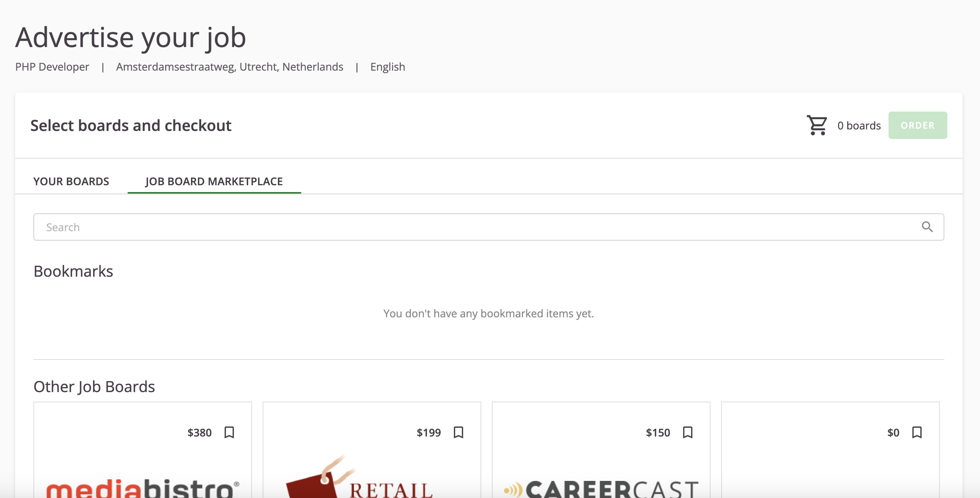Click the PHP Developer job title
Image resolution: width=980 pixels, height=498 pixels.
[52, 66]
